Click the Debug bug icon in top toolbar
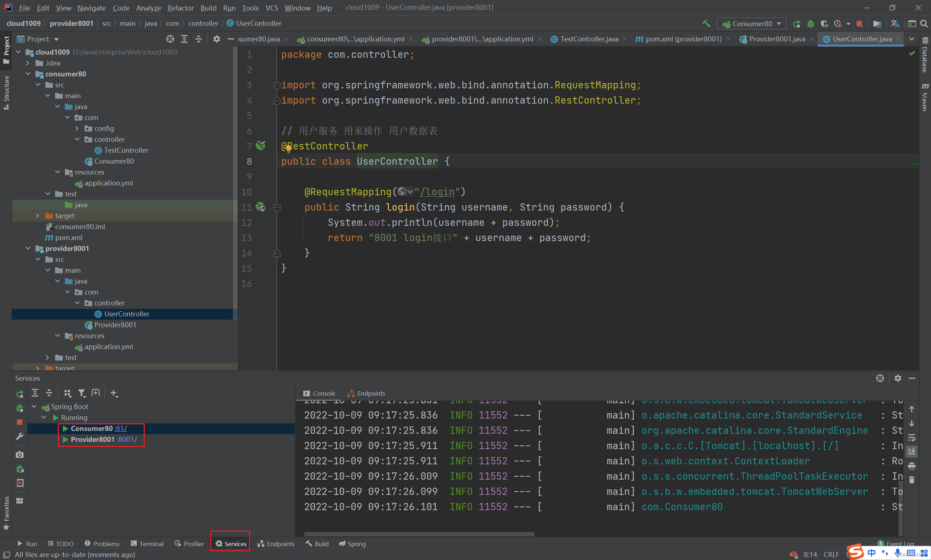Image resolution: width=931 pixels, height=560 pixels. [x=811, y=24]
